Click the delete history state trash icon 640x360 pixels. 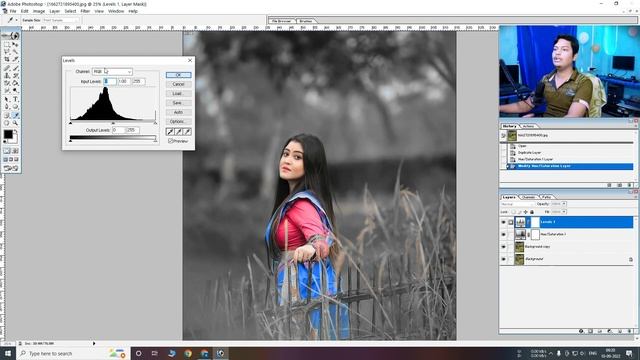coord(629,185)
